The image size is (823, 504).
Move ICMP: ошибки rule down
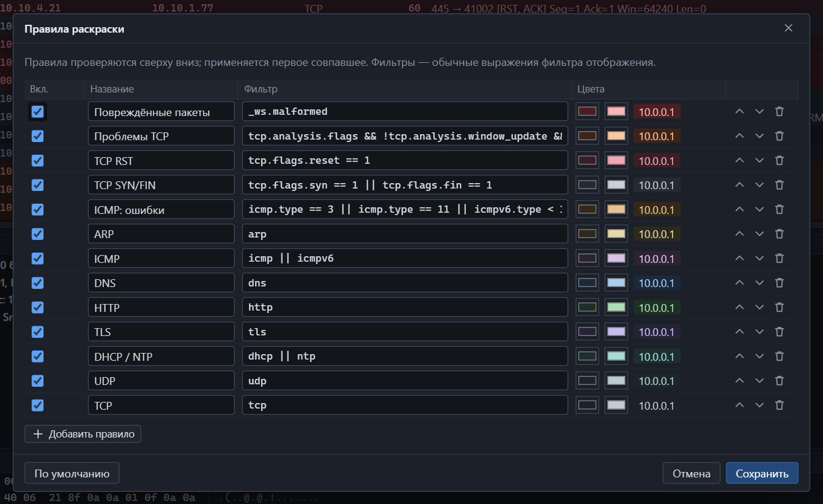[760, 209]
